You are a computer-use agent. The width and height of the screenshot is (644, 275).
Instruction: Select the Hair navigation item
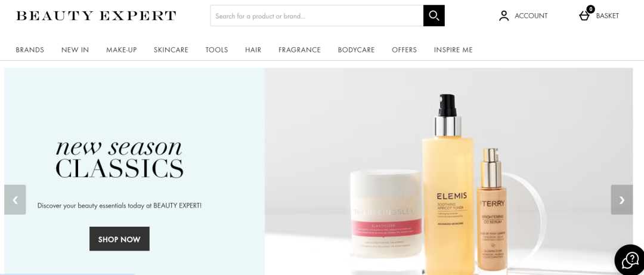pos(253,50)
